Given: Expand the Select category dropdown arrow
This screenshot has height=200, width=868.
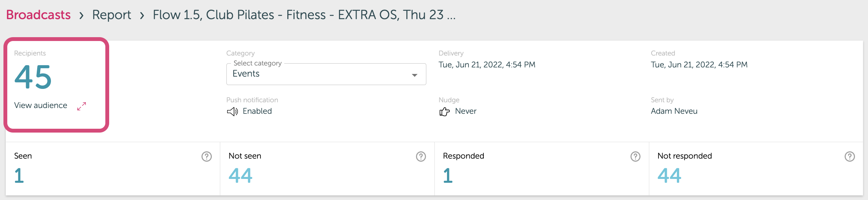Looking at the screenshot, I should pos(414,75).
